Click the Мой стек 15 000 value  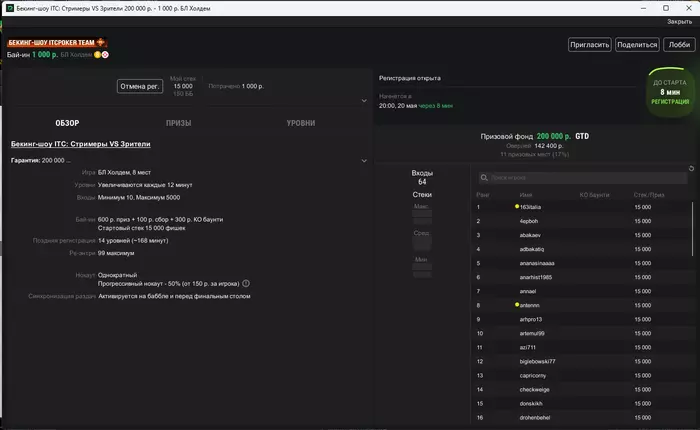[x=183, y=86]
